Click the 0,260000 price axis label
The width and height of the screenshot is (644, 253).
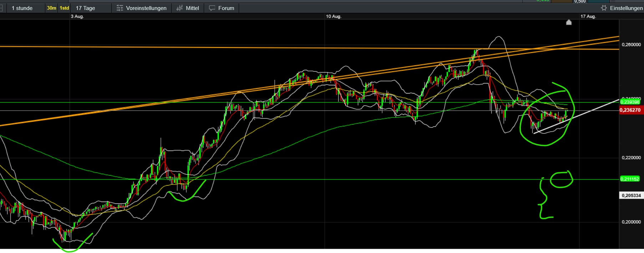[631, 45]
